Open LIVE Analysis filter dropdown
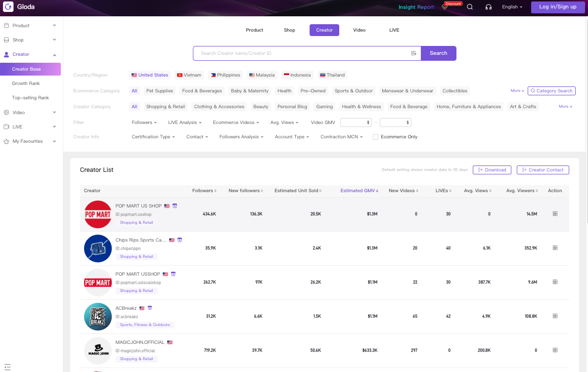The width and height of the screenshot is (588, 372). pos(185,123)
